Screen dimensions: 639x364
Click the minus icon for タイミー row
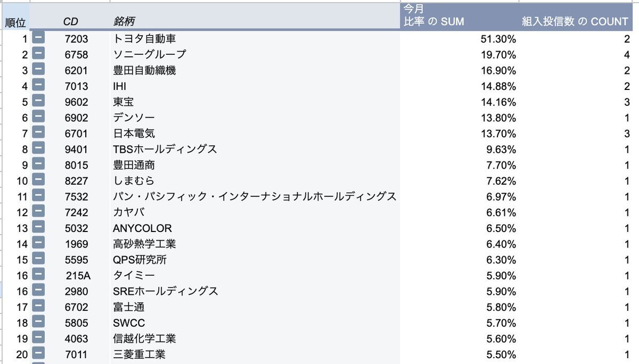click(38, 275)
